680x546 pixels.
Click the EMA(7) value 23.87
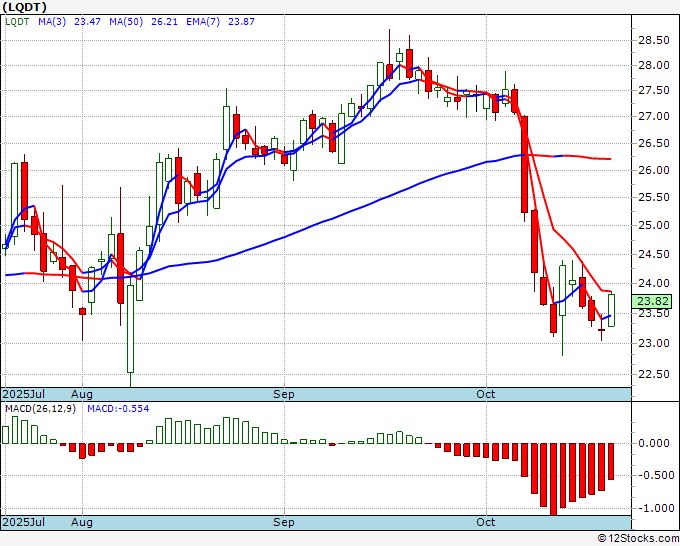coord(241,22)
